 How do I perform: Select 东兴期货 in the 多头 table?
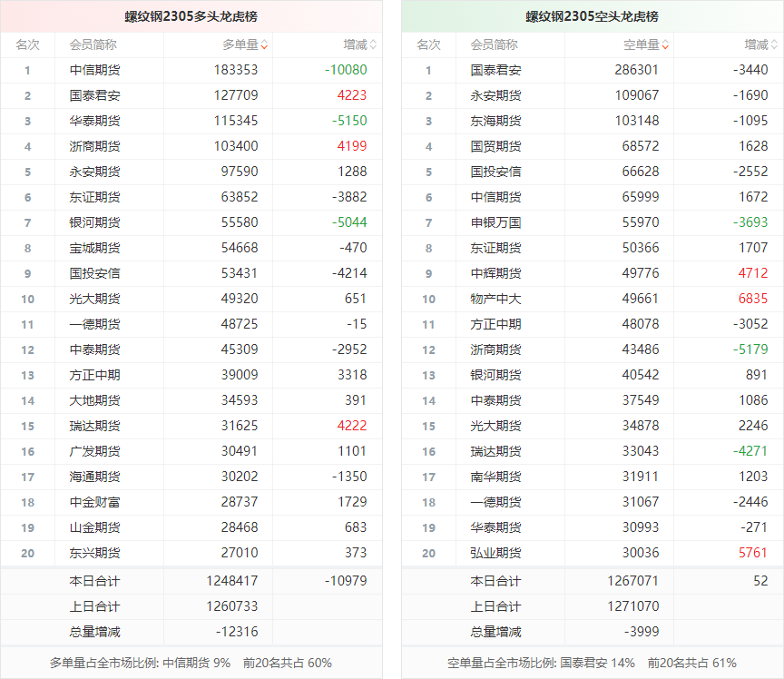coord(94,553)
